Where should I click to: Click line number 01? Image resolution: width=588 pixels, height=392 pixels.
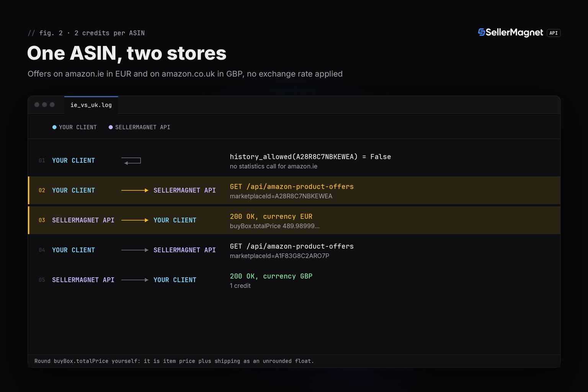42,160
